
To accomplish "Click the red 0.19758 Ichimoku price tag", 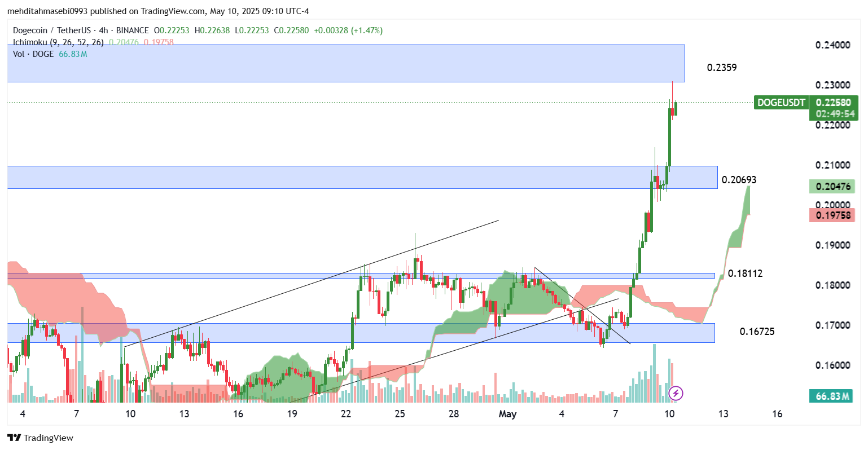I will coord(832,215).
